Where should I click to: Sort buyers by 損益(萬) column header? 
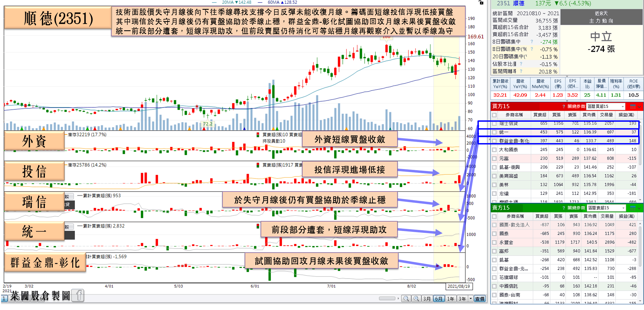tap(626, 115)
